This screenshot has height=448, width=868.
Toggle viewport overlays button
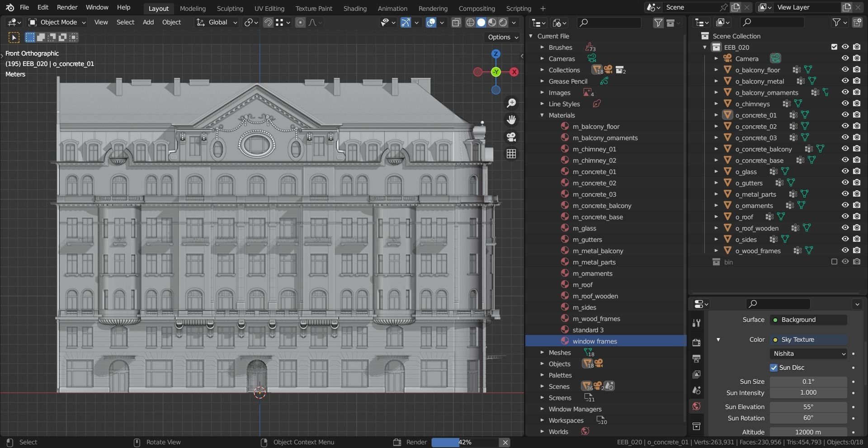pos(431,22)
